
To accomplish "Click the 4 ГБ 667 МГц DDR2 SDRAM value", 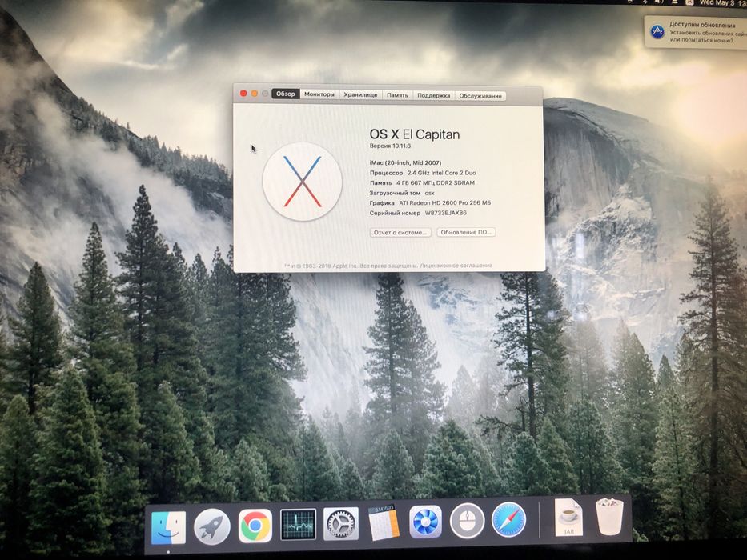I will coord(436,183).
